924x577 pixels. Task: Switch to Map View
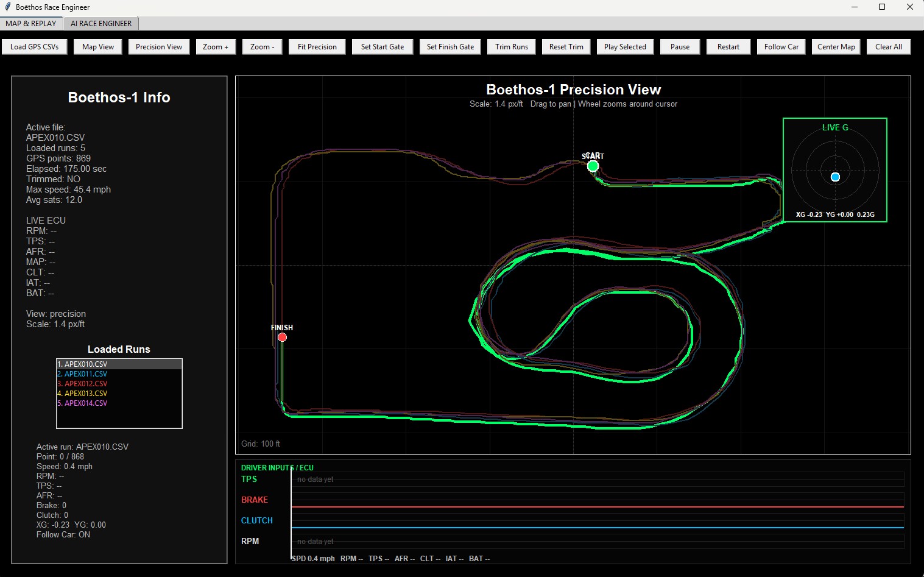tap(98, 47)
